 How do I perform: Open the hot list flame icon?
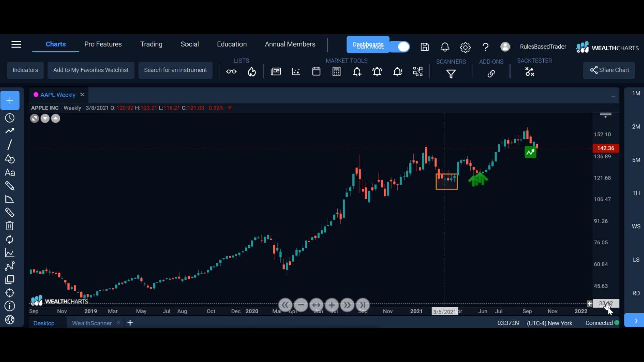pyautogui.click(x=252, y=72)
